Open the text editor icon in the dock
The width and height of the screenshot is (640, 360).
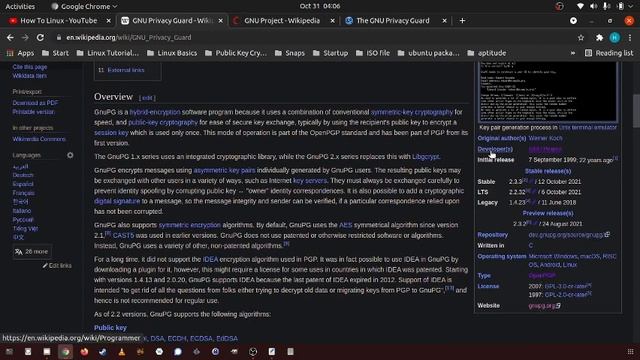272,352
